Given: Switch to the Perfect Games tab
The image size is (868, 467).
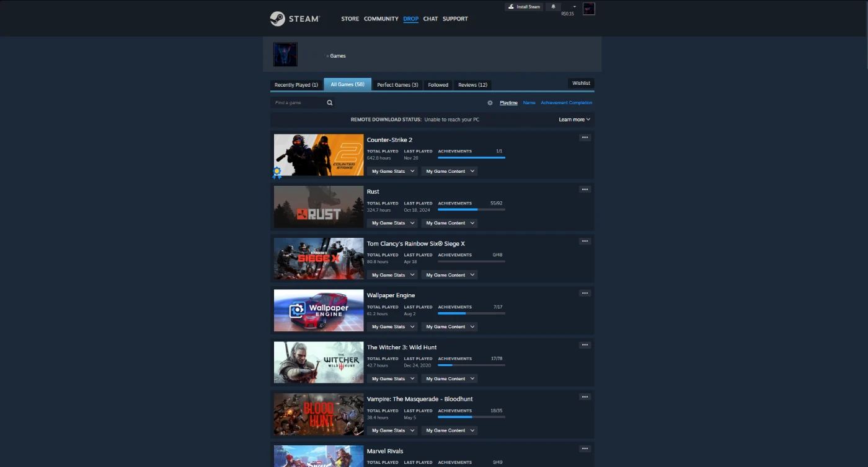Looking at the screenshot, I should coord(397,85).
